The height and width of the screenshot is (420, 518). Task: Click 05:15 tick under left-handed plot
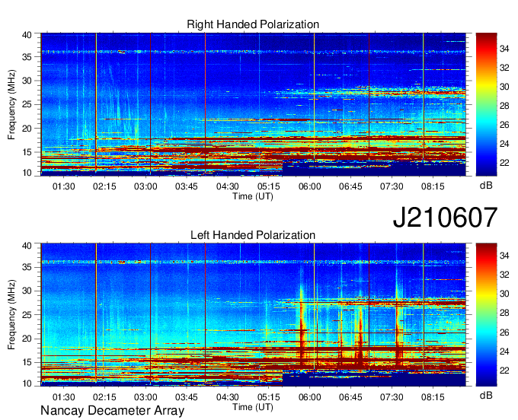coord(269,397)
